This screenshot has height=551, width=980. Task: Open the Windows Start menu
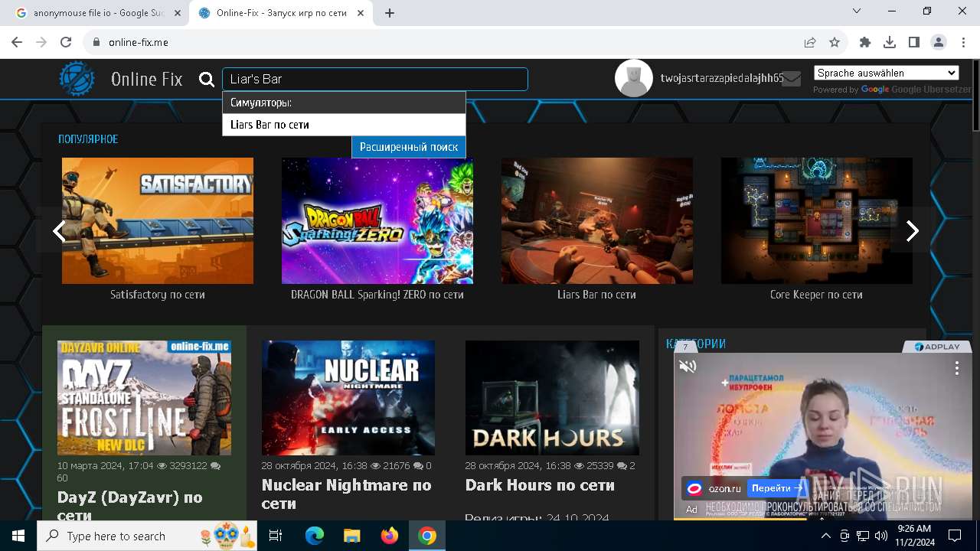18,536
